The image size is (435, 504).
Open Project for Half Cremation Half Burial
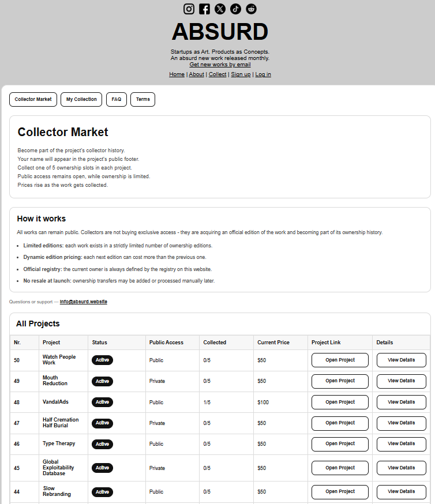pos(340,423)
